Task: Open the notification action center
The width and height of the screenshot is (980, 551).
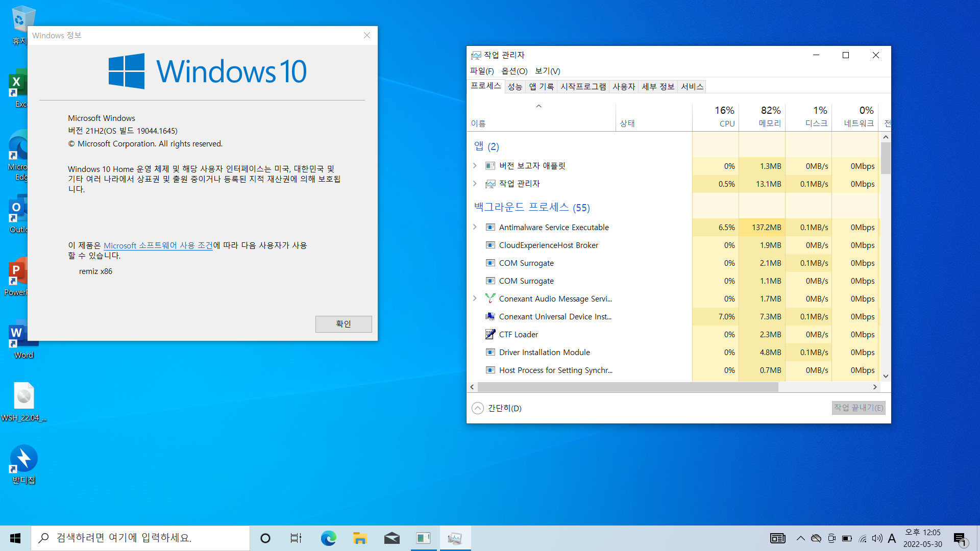Action: click(x=960, y=538)
